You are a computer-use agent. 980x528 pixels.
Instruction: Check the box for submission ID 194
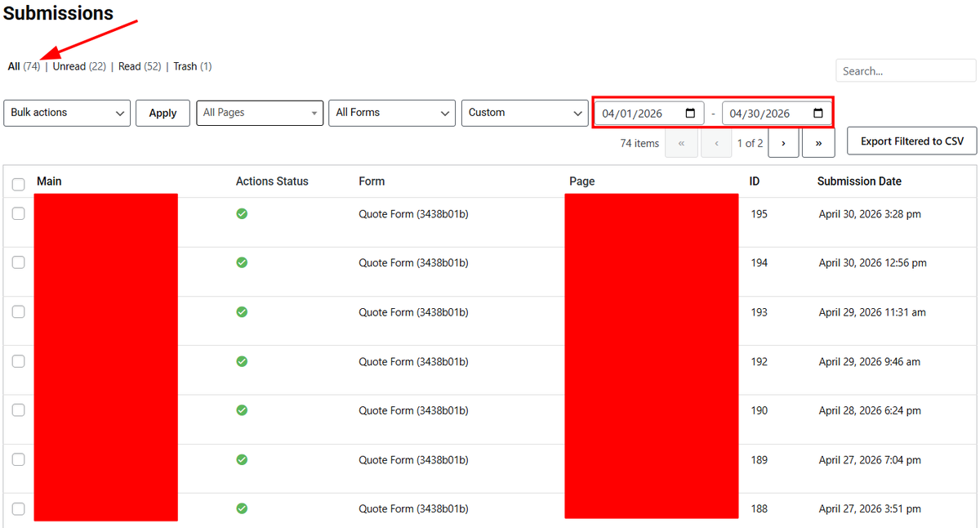tap(18, 262)
